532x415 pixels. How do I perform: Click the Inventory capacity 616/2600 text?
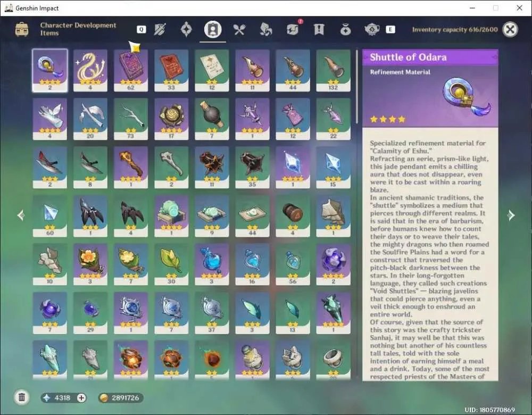pos(455,29)
